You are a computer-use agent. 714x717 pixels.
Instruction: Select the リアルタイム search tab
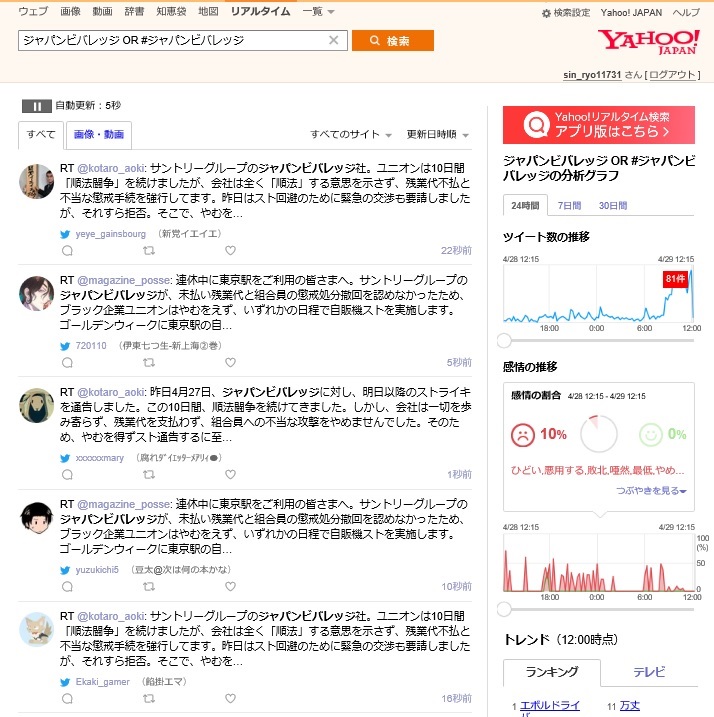click(260, 11)
